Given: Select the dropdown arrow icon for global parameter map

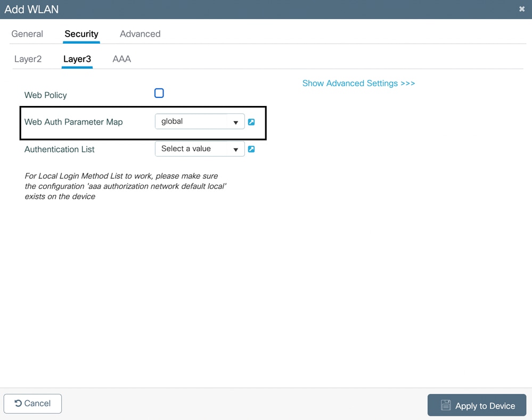Looking at the screenshot, I should (236, 121).
